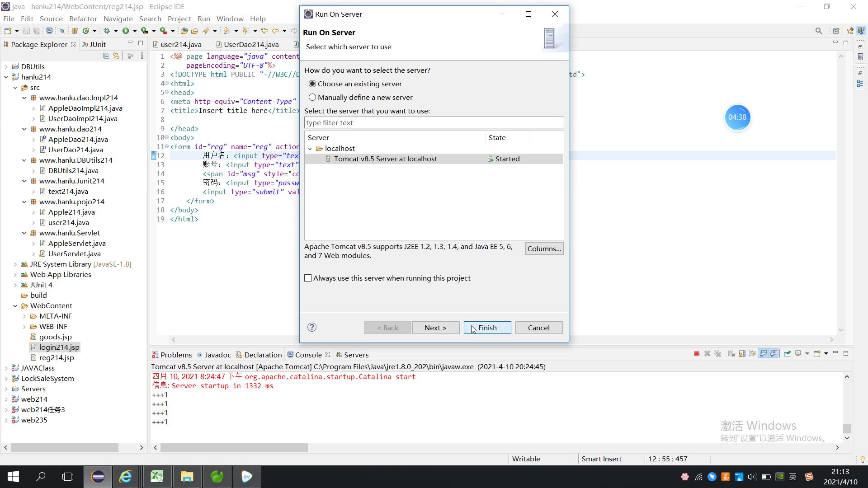This screenshot has height=488, width=868.
Task: Select Tomcat v8.5 Server at localhost row
Action: click(434, 159)
